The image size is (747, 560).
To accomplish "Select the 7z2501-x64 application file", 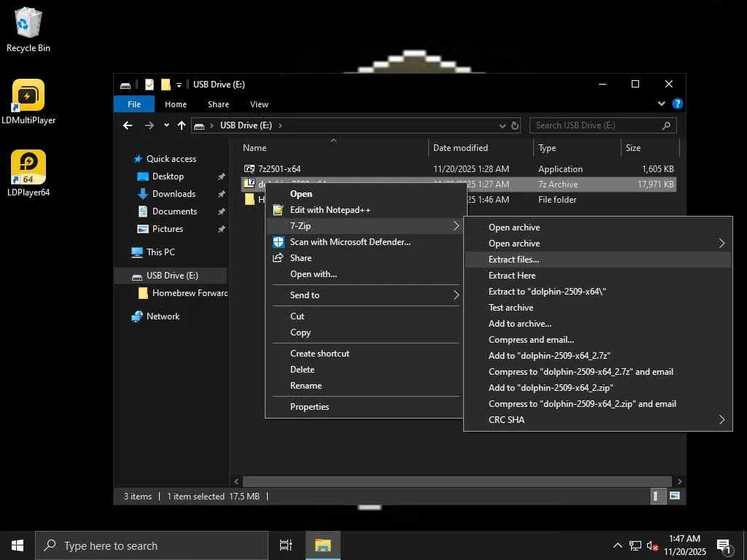I will coord(279,169).
